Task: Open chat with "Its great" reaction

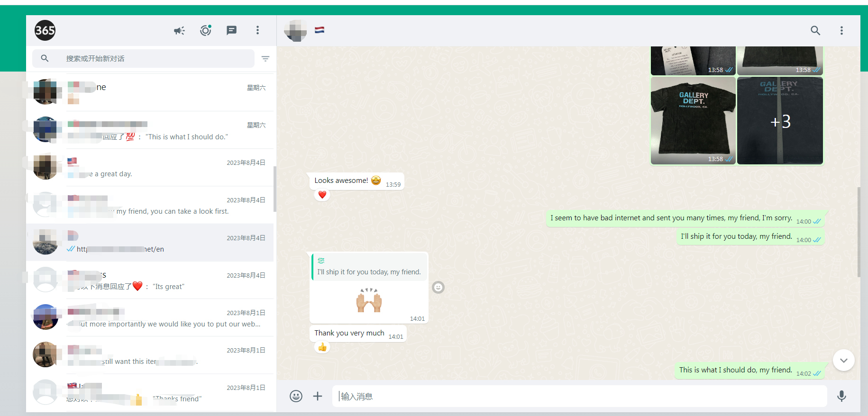Action: [x=150, y=280]
